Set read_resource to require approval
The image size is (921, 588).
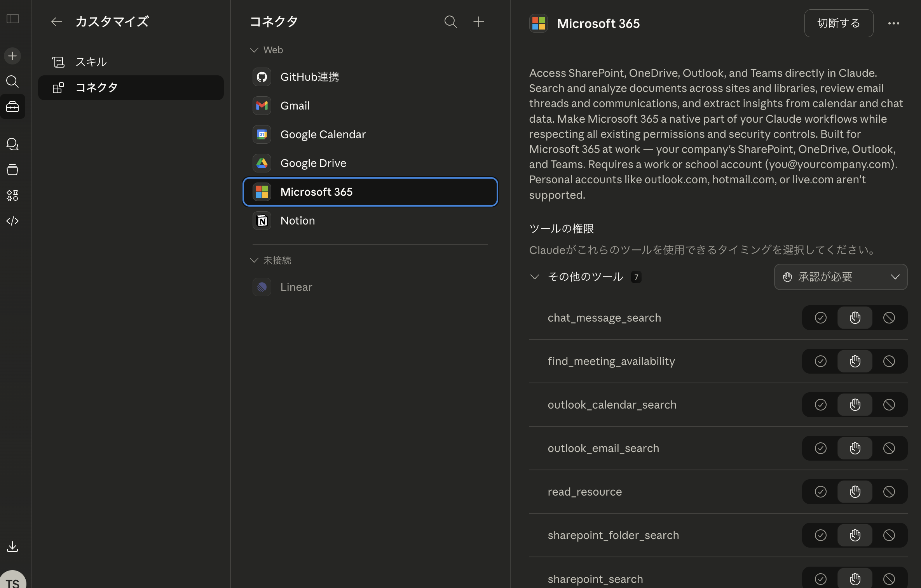pyautogui.click(x=855, y=492)
